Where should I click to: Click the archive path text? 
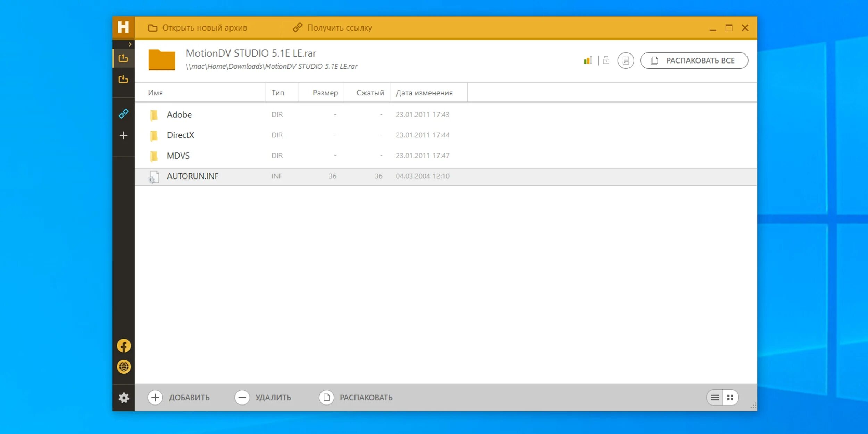point(272,66)
